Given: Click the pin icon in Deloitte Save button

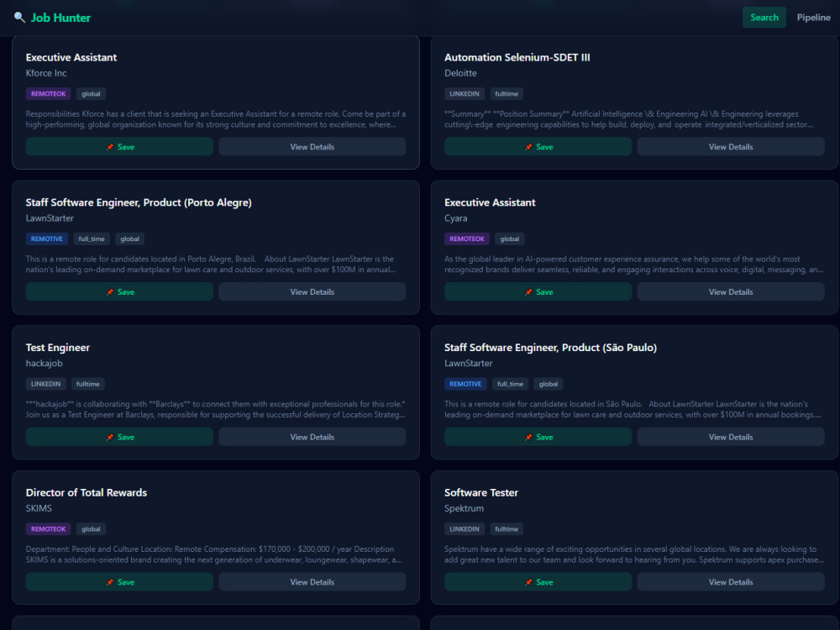Looking at the screenshot, I should click(x=528, y=147).
